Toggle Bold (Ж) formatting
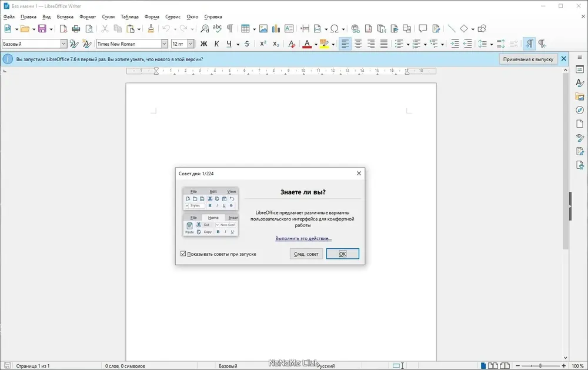The height and width of the screenshot is (370, 588). click(x=203, y=44)
